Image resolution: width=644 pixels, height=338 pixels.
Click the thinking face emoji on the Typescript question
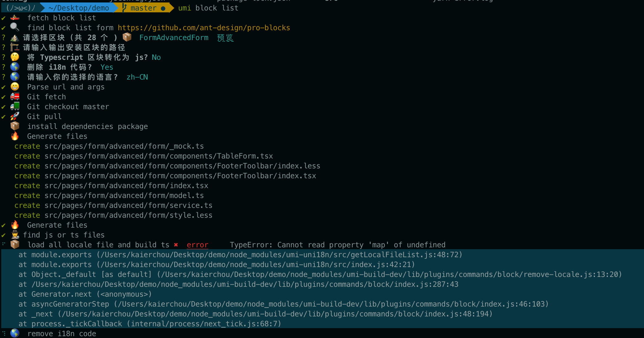[x=14, y=57]
